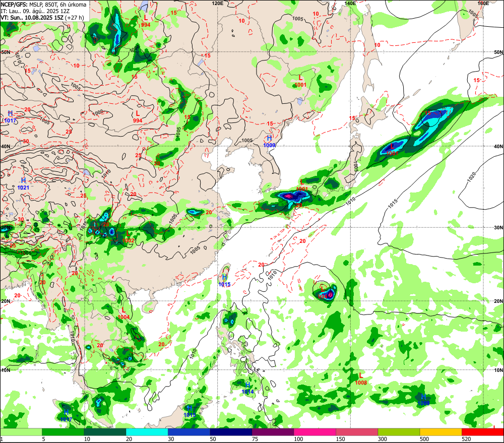Click the 'L 1001' low over Manchuria
The width and height of the screenshot is (504, 443).
(x=300, y=81)
